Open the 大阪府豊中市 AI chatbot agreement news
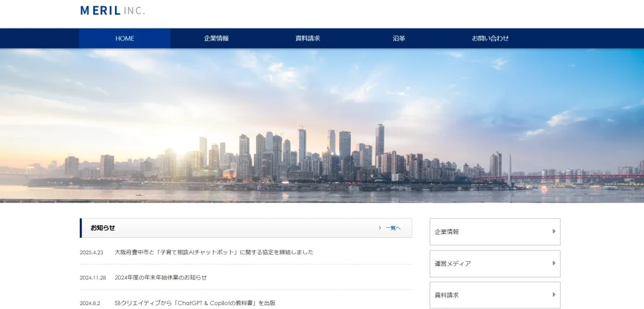644x309 pixels. point(214,252)
